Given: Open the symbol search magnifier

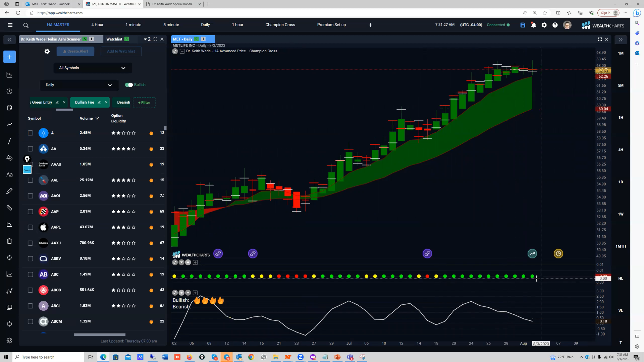Looking at the screenshot, I should tap(26, 25).
